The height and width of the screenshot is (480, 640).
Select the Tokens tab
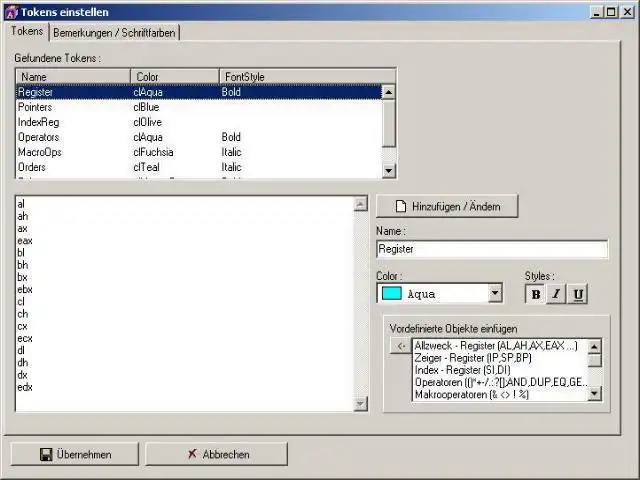27,31
